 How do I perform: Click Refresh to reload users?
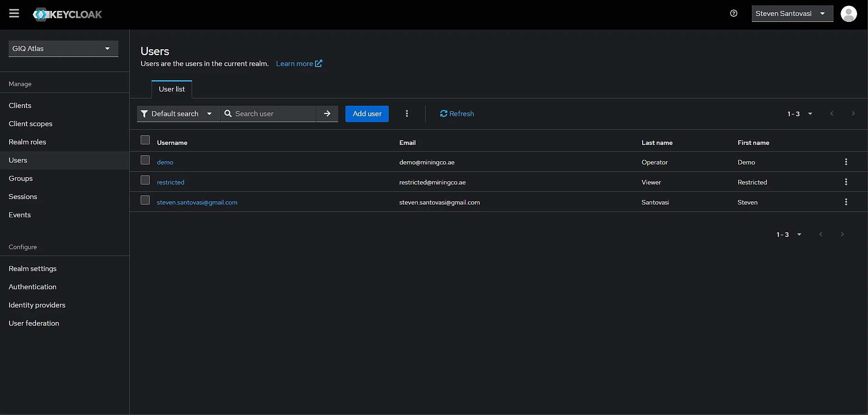click(x=457, y=114)
